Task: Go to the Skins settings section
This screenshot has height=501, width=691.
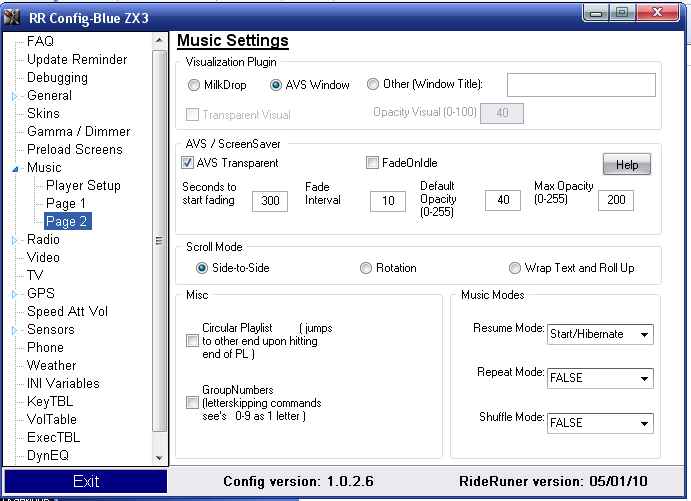Action: pyautogui.click(x=44, y=113)
